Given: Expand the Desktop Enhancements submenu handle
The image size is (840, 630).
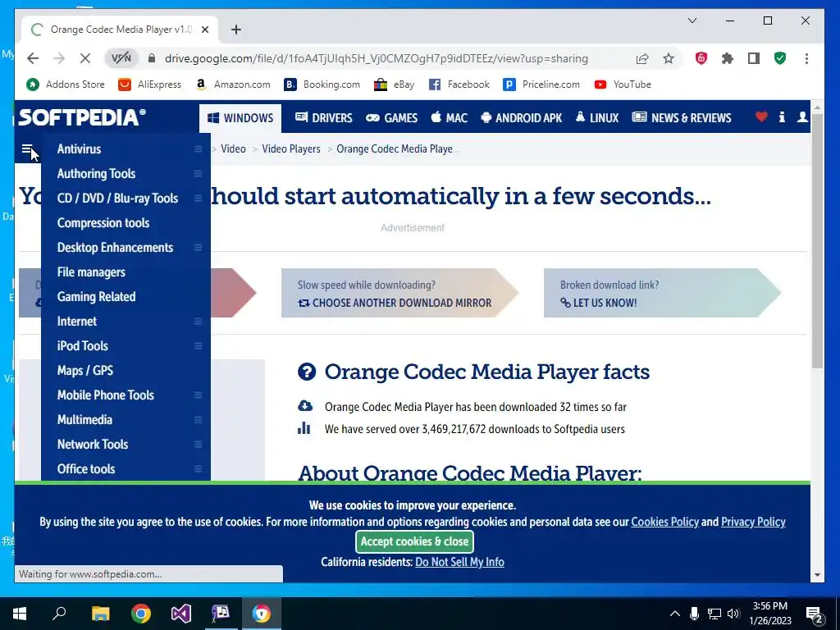Looking at the screenshot, I should click(x=198, y=248).
